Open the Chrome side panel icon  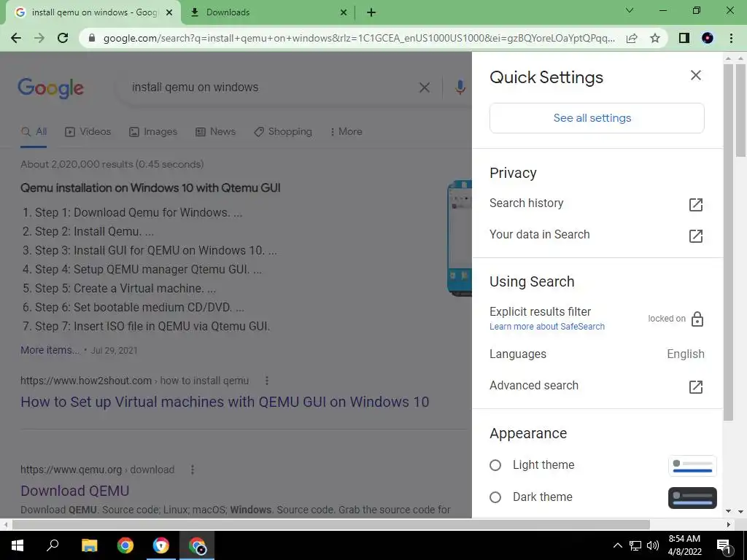pos(684,38)
